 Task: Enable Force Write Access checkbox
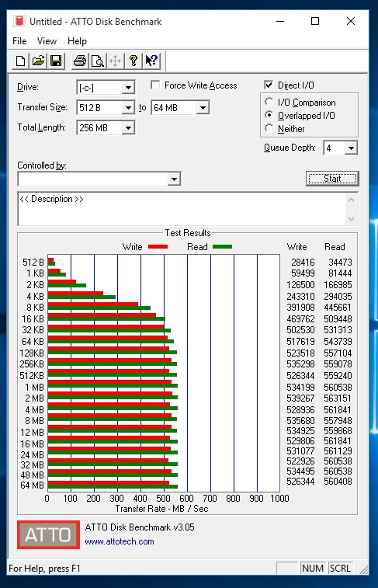pos(155,85)
